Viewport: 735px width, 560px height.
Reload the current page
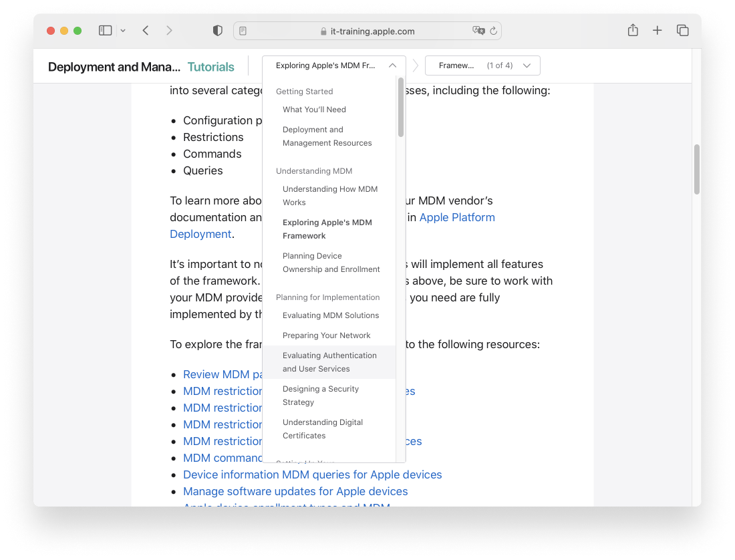(x=493, y=31)
